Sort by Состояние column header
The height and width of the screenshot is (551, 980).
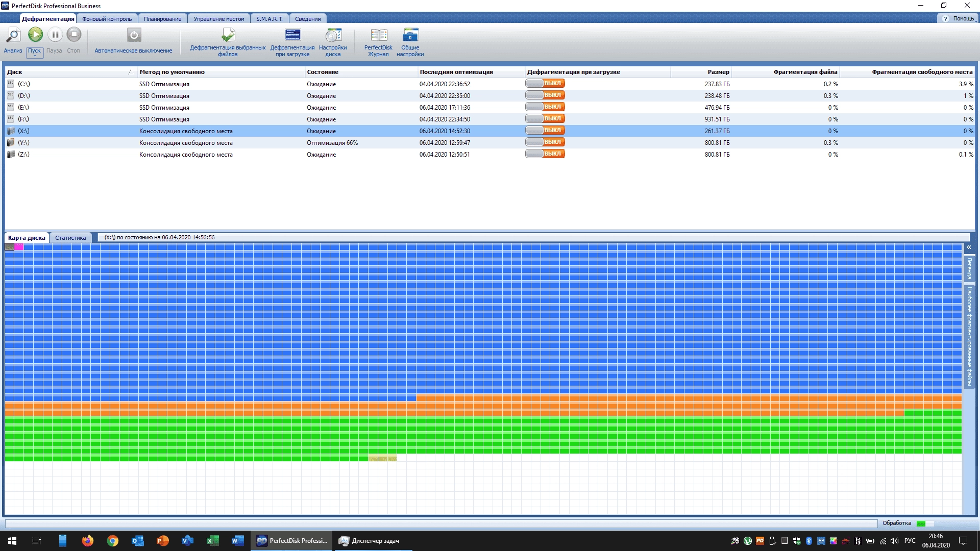tap(361, 72)
